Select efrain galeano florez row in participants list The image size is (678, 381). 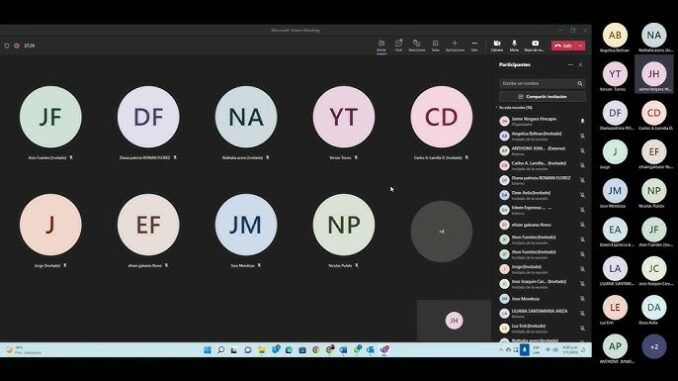[x=542, y=224]
